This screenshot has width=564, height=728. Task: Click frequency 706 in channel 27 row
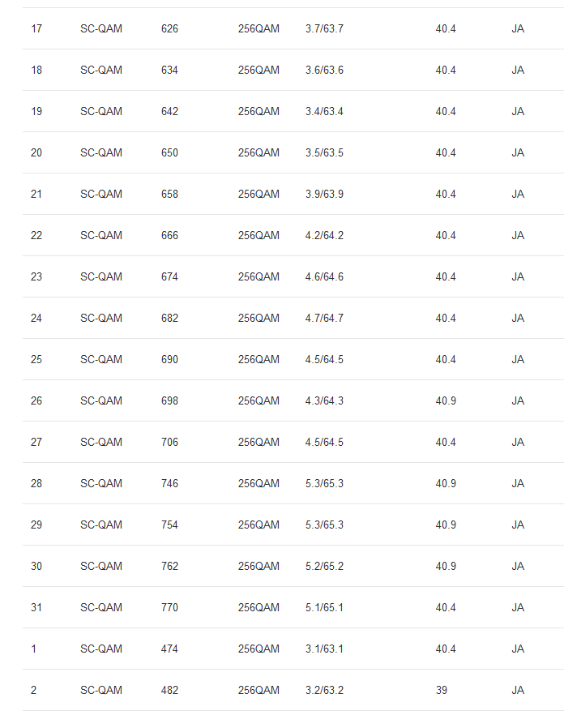coord(169,442)
